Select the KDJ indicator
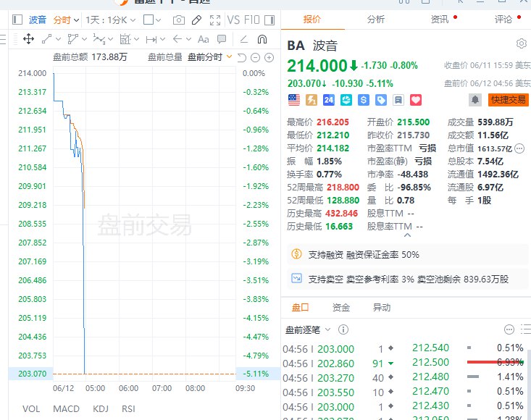531x420 pixels. click(x=101, y=409)
